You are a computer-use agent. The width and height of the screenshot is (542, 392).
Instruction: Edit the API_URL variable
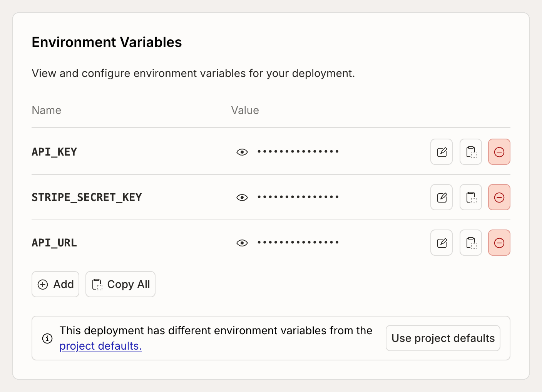[x=442, y=243]
